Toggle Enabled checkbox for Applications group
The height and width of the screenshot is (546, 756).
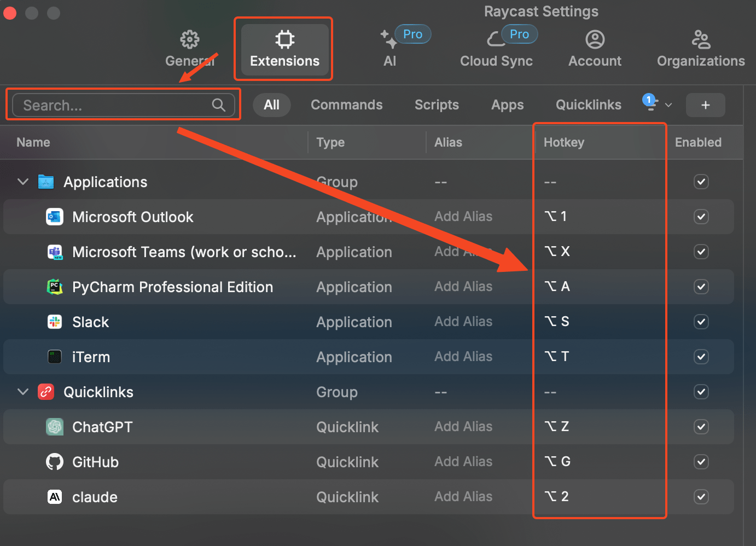click(x=701, y=182)
